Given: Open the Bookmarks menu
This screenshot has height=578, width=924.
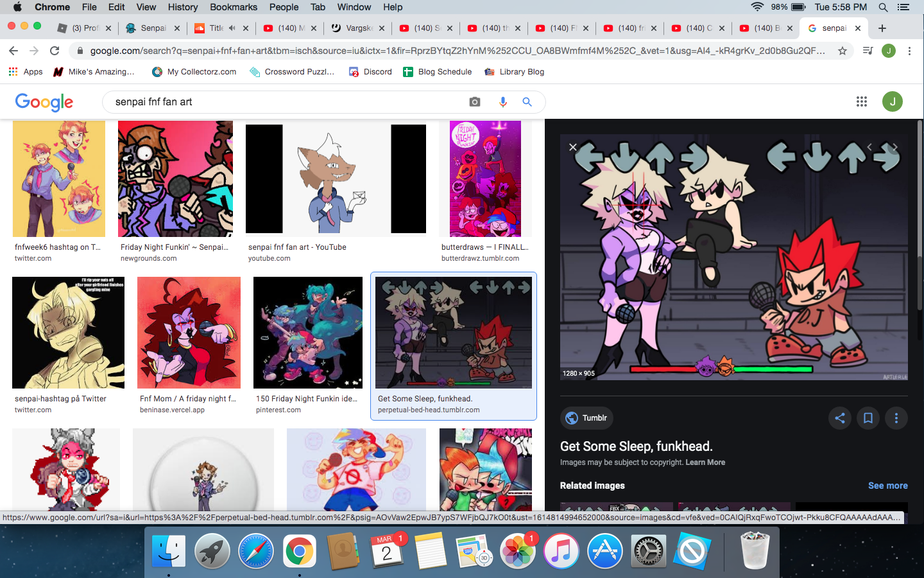Looking at the screenshot, I should pos(234,7).
